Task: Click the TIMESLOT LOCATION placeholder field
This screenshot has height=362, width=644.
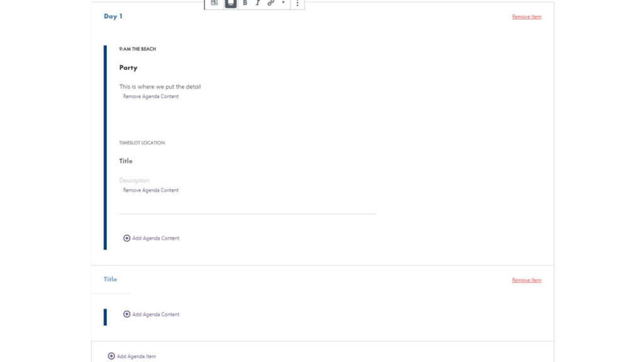Action: tap(142, 143)
